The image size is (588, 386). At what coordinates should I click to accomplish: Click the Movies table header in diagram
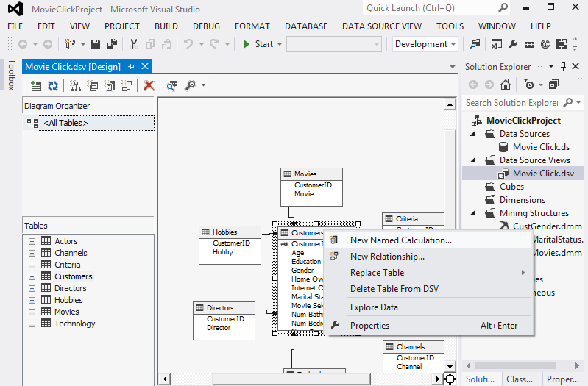click(x=311, y=174)
